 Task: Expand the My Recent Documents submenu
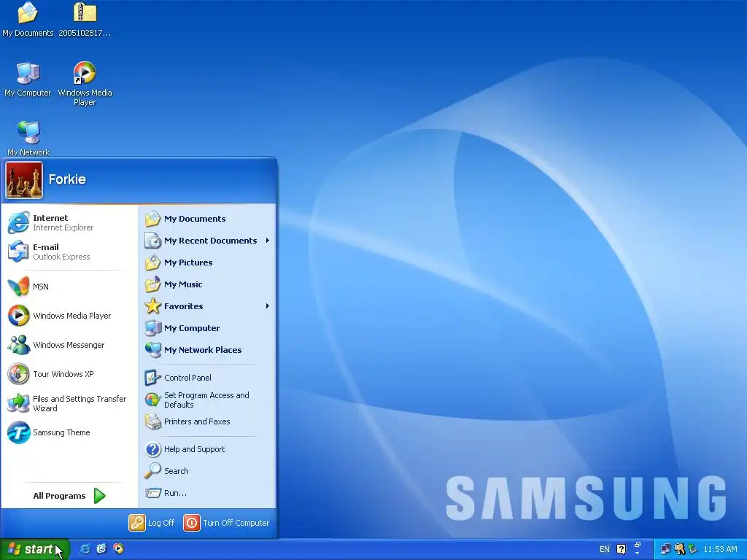[x=208, y=241]
